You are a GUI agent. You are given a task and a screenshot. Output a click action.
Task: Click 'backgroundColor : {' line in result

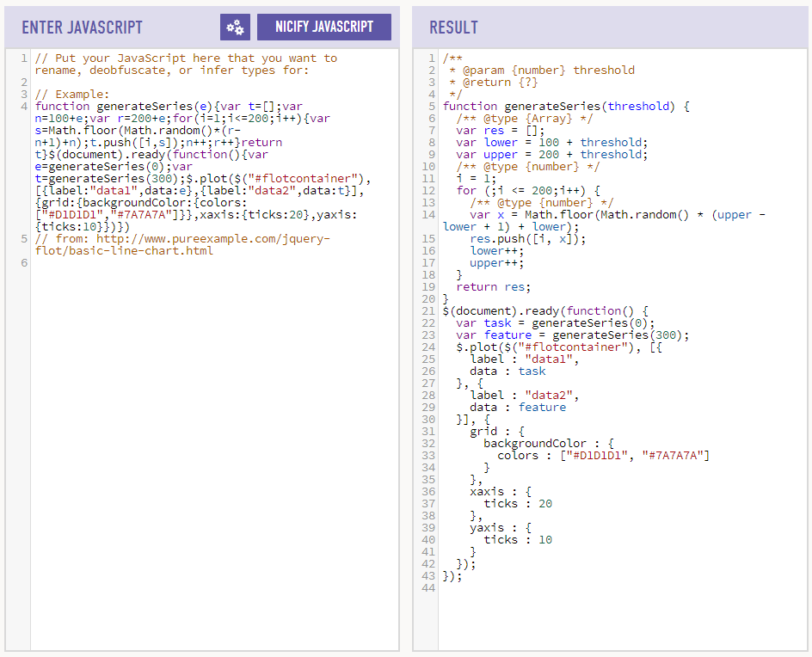[x=549, y=444]
